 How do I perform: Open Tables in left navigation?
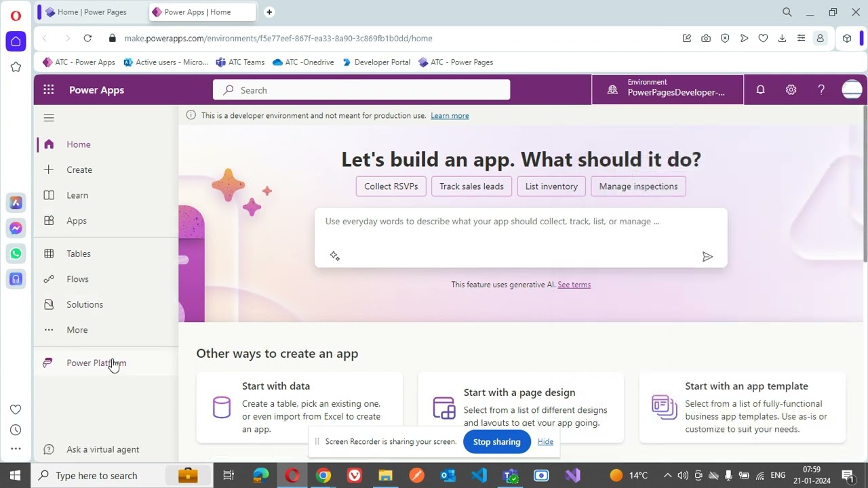point(106,253)
